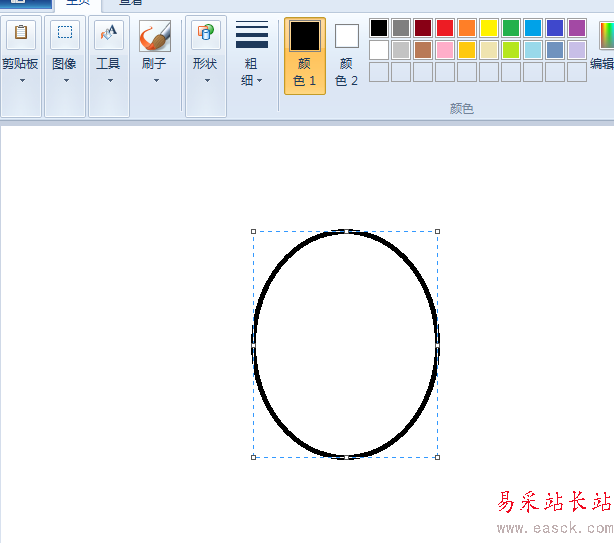Image resolution: width=614 pixels, height=543 pixels.
Task: Pick the dark gray color swatch
Action: (401, 28)
